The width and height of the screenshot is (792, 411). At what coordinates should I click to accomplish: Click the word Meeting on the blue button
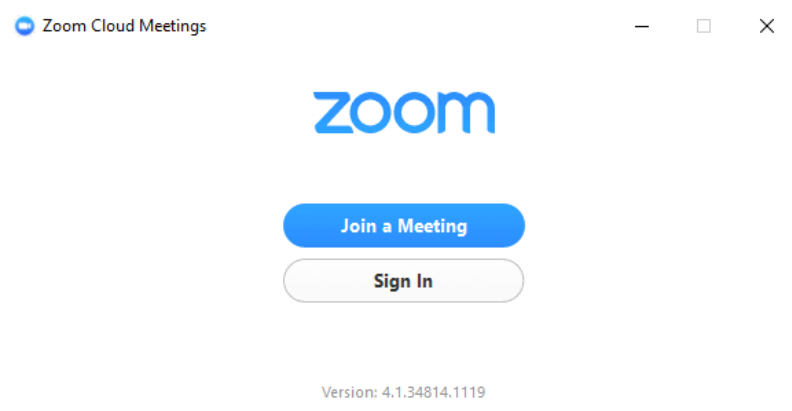(432, 226)
